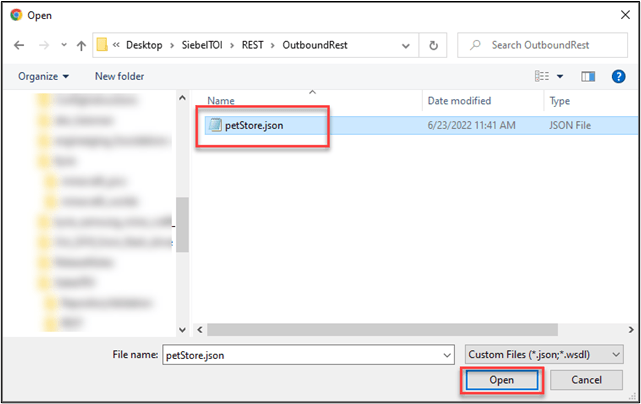Image resolution: width=641 pixels, height=404 pixels.
Task: Open Help with the question mark icon
Action: (618, 76)
